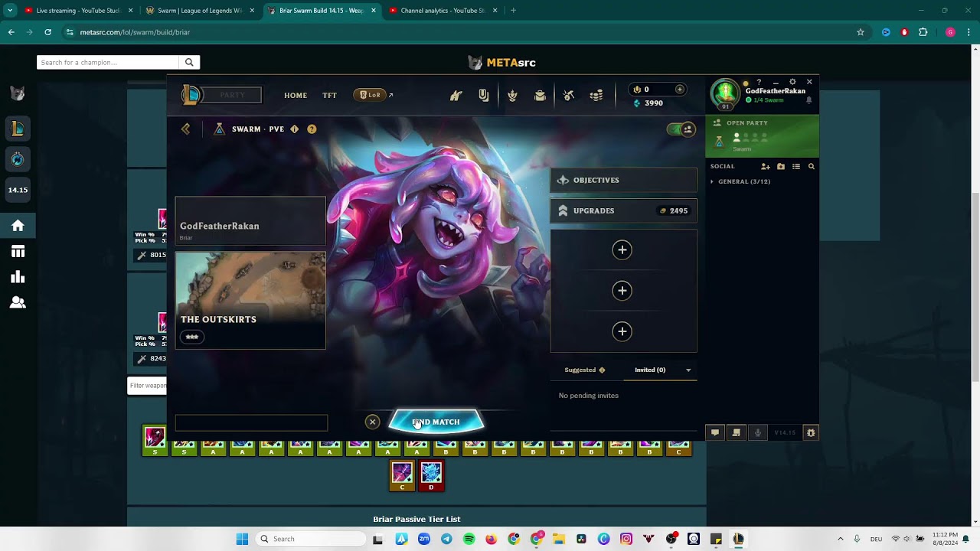Screen dimensions: 980x551
Task: Switch to the Swarm League of Legends Wiki tab
Action: tap(200, 11)
